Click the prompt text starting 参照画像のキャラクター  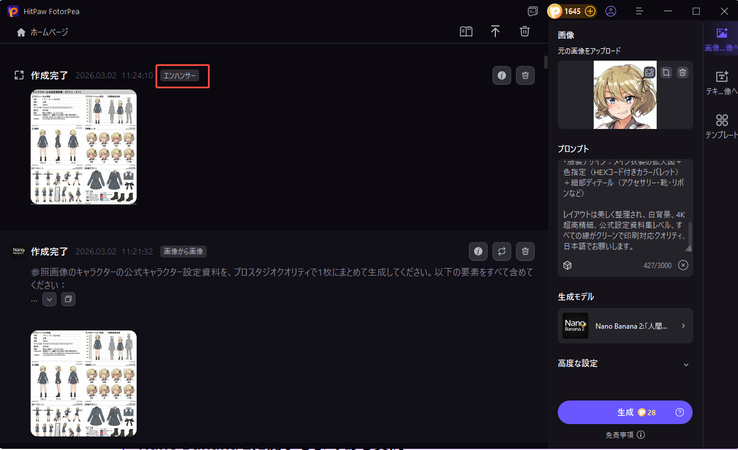282,278
